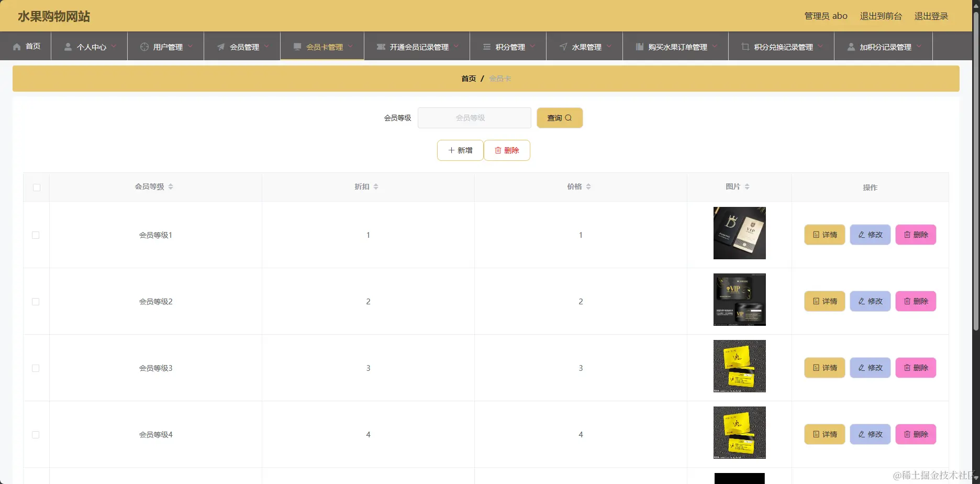Sort by 图片 column arrows

pos(747,186)
